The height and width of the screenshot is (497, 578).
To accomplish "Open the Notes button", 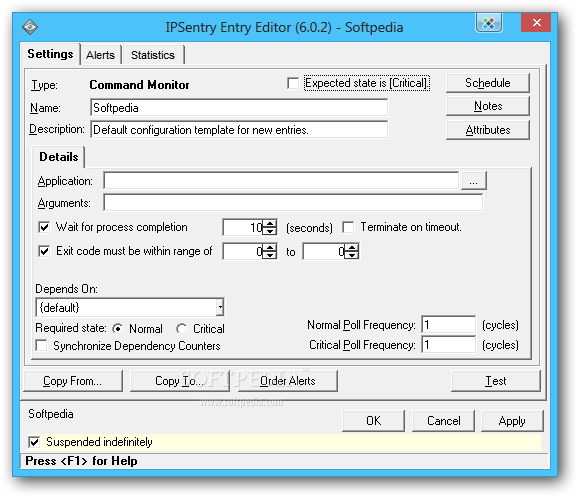I will (x=488, y=106).
